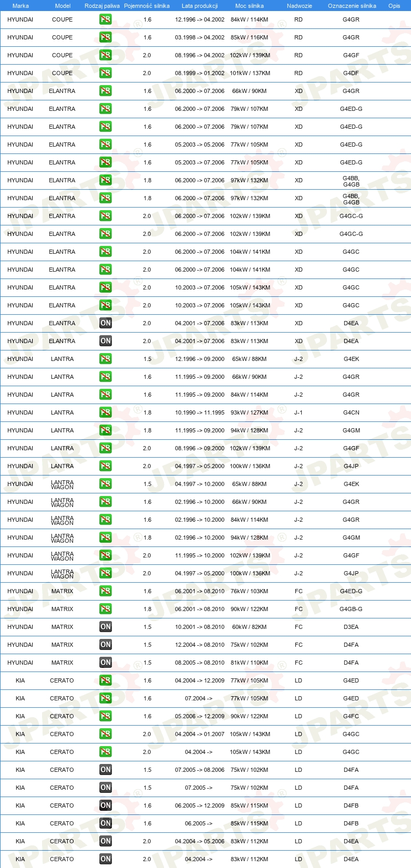Click production years 08.1999 -> 01.2002
The height and width of the screenshot is (868, 411).
coord(200,73)
